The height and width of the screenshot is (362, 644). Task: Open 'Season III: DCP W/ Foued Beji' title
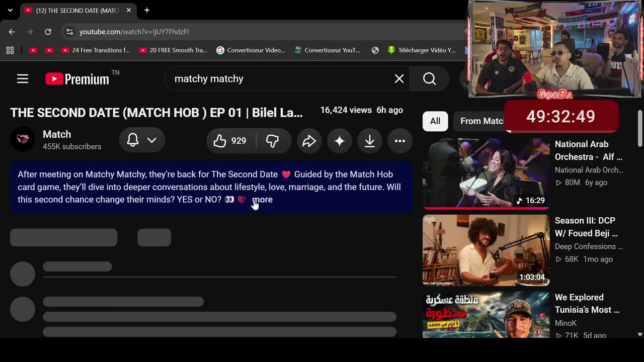[586, 227]
